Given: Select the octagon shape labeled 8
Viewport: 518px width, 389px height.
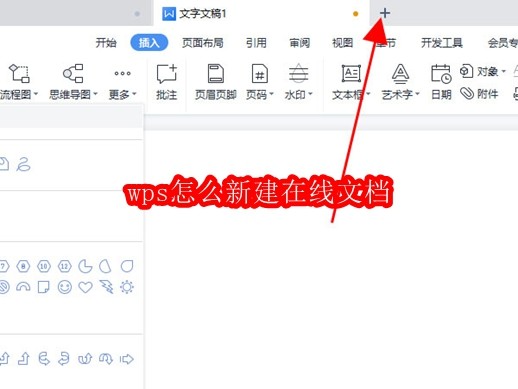Looking at the screenshot, I should click(x=23, y=266).
